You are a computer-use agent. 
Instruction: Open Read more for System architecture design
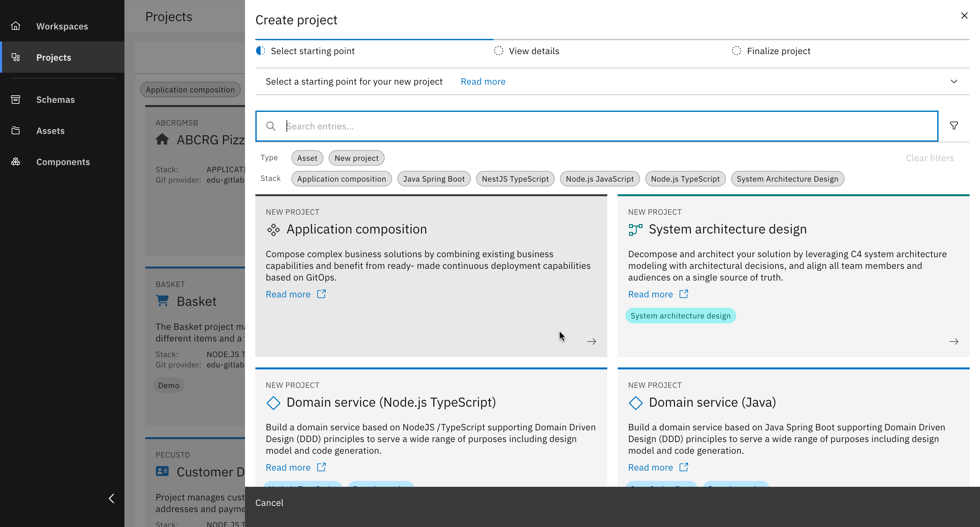click(650, 294)
